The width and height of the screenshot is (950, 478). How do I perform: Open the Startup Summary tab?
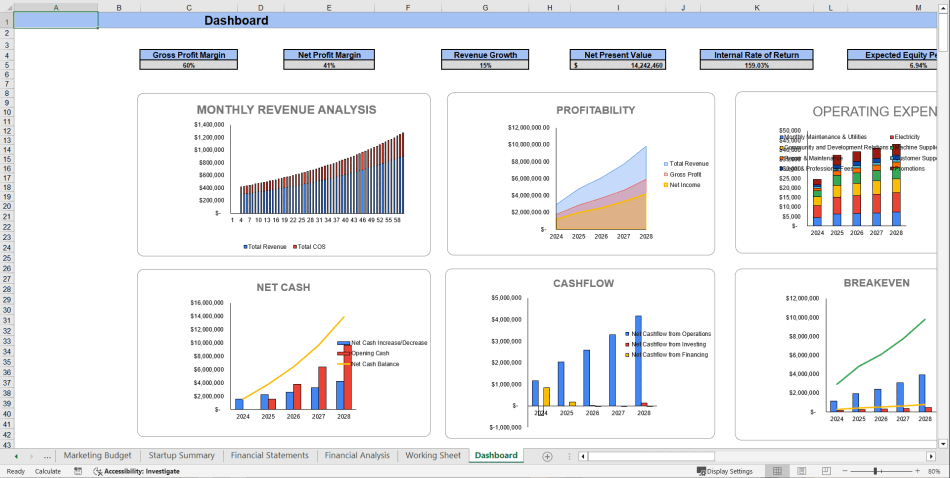click(181, 456)
